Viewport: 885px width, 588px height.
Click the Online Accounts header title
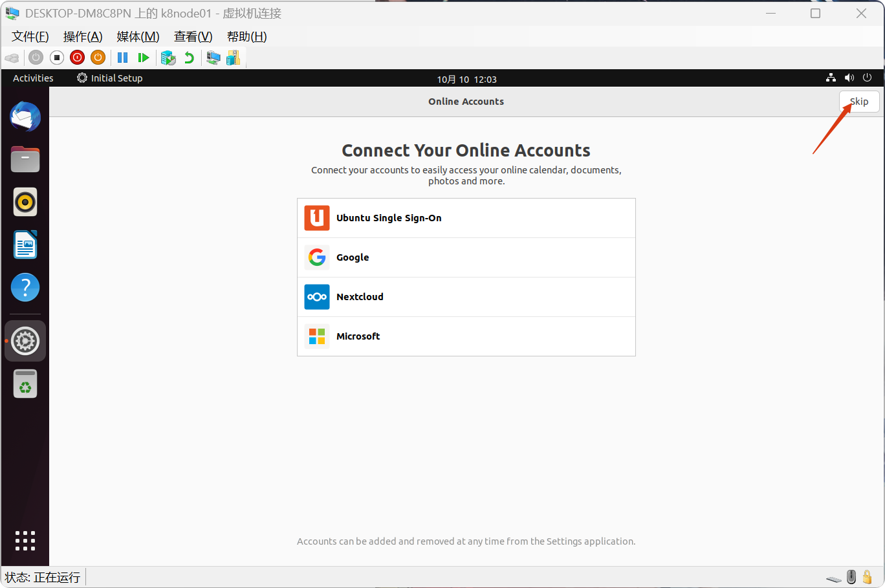pos(466,102)
